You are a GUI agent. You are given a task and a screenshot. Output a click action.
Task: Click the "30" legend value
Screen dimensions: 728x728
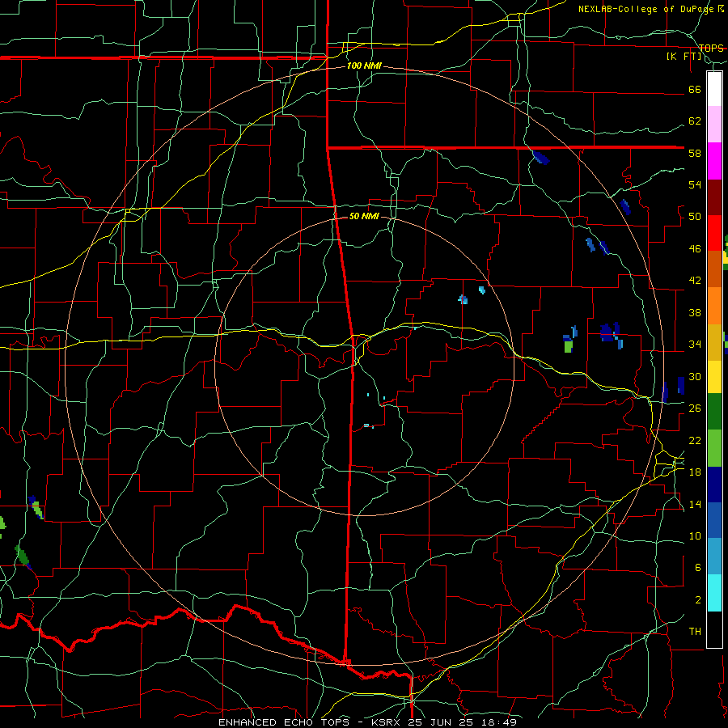695,376
